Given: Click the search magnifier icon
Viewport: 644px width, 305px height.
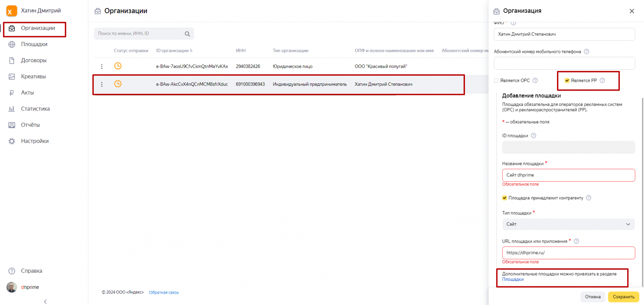Looking at the screenshot, I should coord(188,34).
